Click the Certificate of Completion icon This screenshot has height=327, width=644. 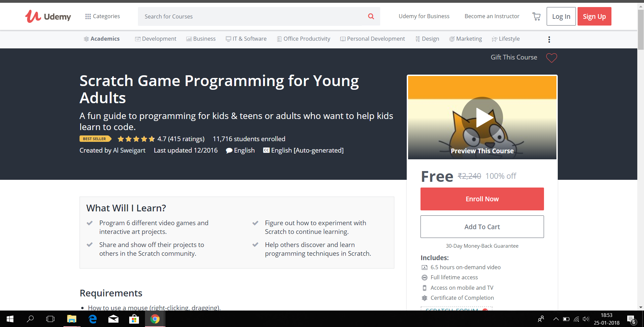pos(425,298)
